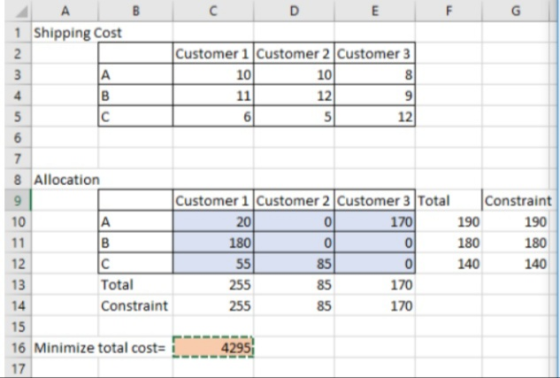Select column D header

click(294, 11)
